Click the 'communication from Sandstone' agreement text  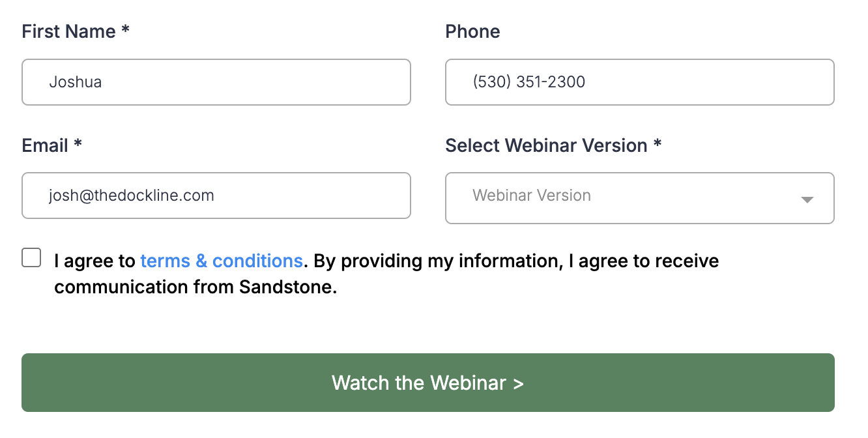pyautogui.click(x=195, y=287)
